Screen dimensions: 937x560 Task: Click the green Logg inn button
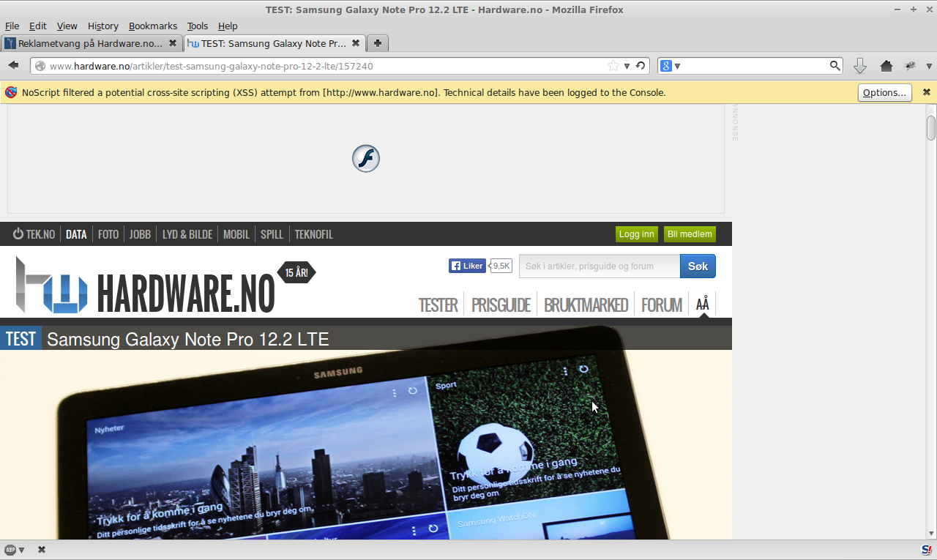click(x=637, y=234)
